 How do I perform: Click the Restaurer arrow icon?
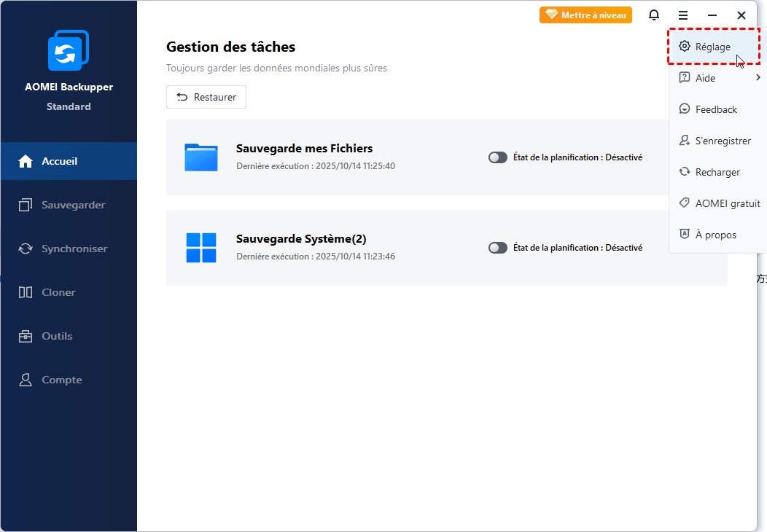(x=182, y=97)
